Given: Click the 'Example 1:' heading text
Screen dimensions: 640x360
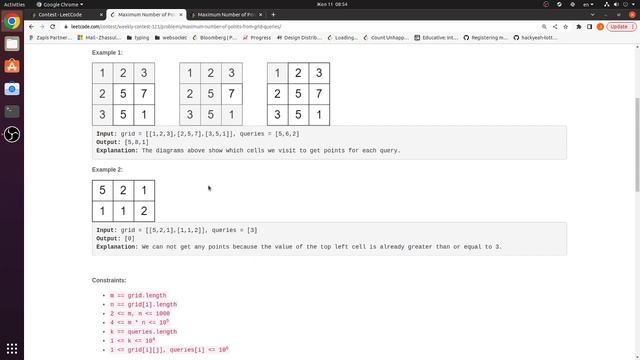Looking at the screenshot, I should [107, 53].
